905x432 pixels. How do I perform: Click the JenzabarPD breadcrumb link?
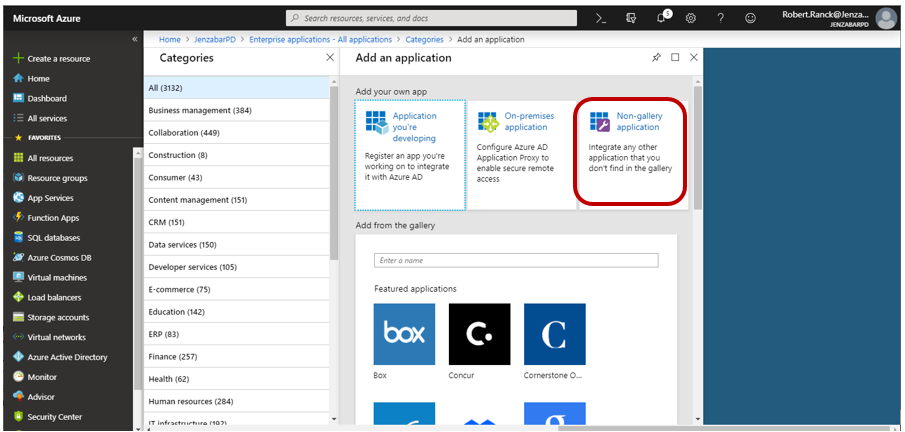tap(217, 39)
